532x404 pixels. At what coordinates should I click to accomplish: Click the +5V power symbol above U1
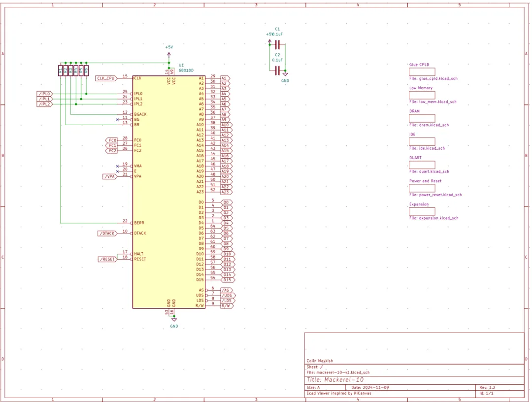tap(169, 55)
